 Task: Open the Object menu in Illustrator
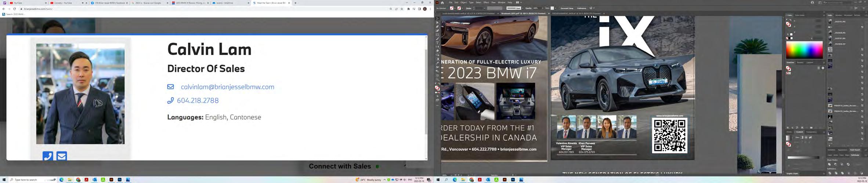tap(463, 3)
